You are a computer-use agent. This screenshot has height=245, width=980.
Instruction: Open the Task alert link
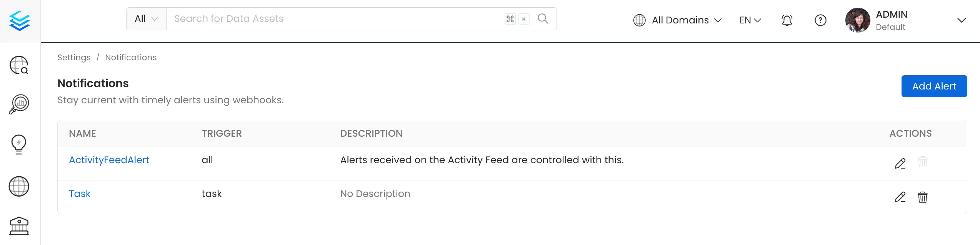80,194
